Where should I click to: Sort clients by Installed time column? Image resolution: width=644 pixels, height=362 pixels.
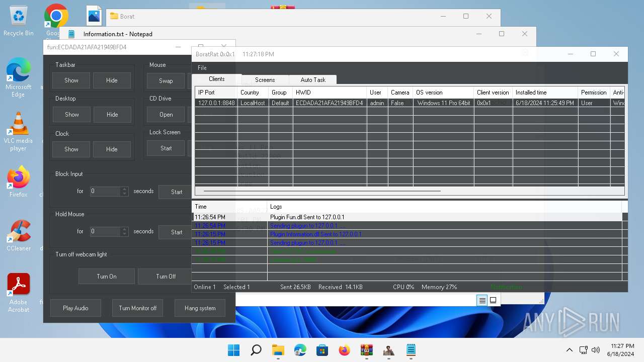click(x=545, y=93)
